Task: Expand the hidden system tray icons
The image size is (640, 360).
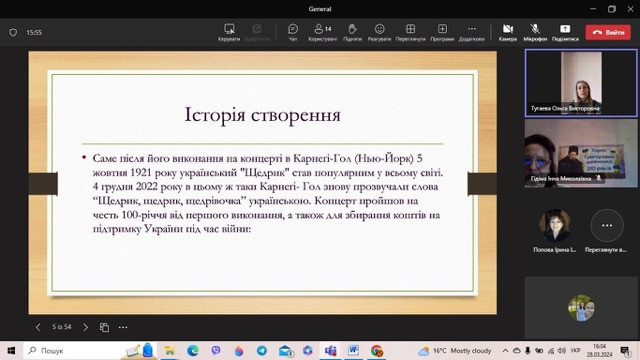Action: [505, 351]
